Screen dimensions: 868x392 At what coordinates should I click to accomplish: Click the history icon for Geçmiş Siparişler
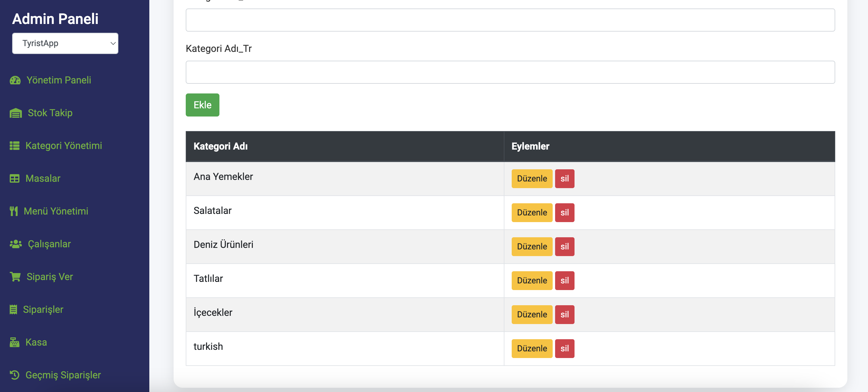15,375
